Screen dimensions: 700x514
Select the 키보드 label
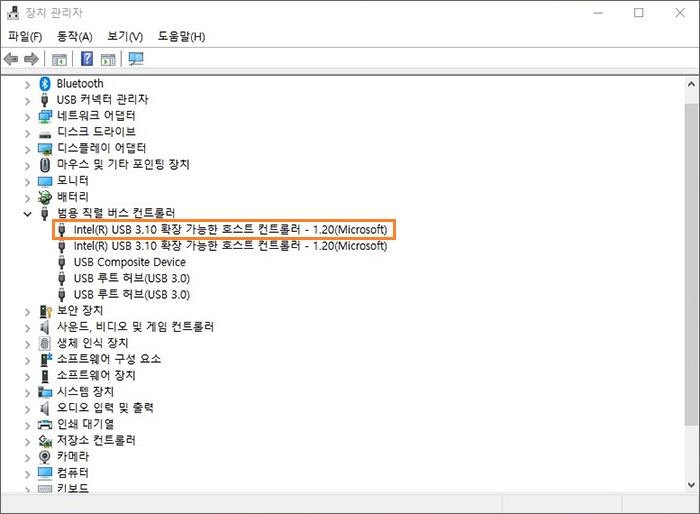tap(73, 488)
